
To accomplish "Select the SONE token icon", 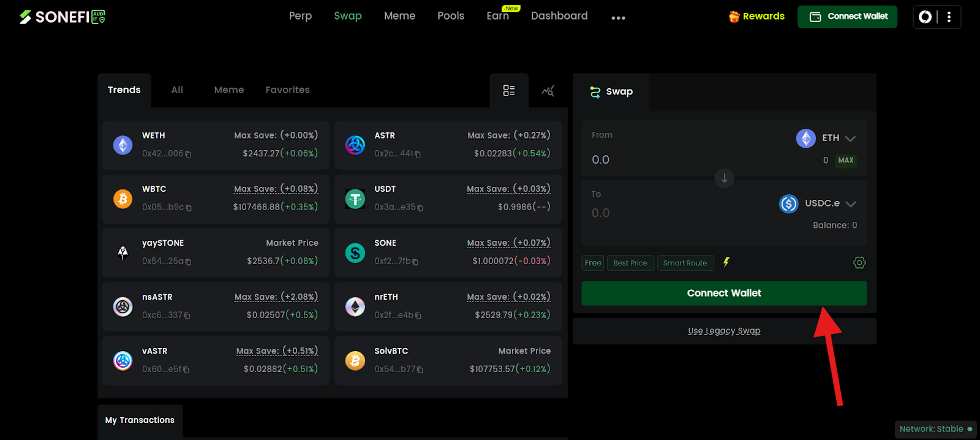I will point(355,252).
